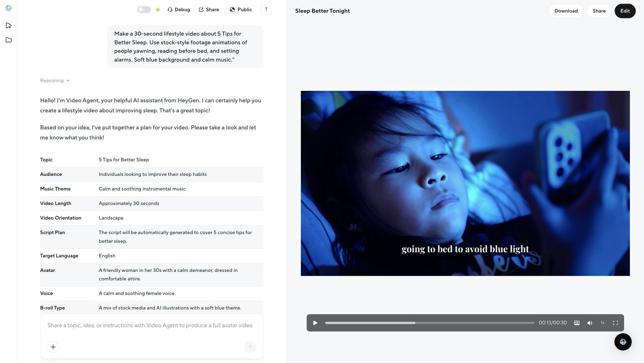Viewport: 644px width, 363px height.
Task: Click the sun brightness icon
Action: 158,9
